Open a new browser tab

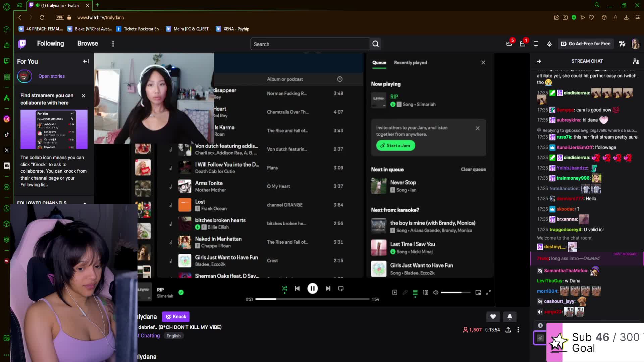pos(97,5)
